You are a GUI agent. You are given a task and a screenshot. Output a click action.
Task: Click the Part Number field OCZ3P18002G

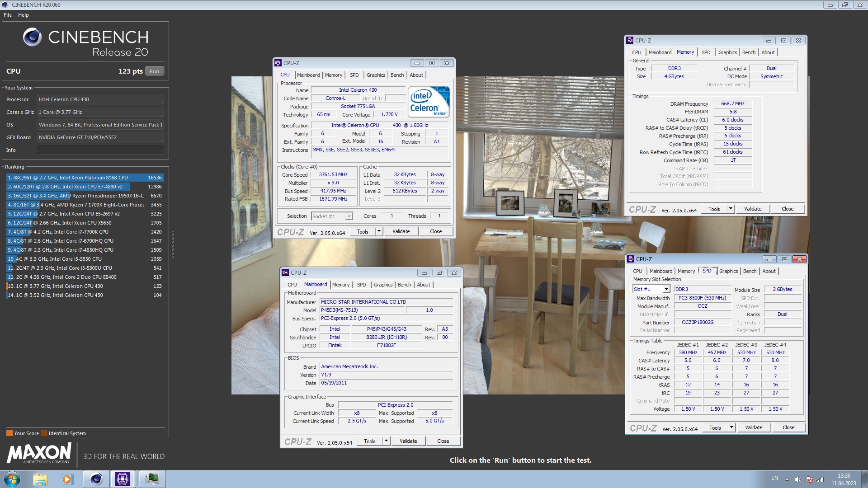pyautogui.click(x=703, y=322)
